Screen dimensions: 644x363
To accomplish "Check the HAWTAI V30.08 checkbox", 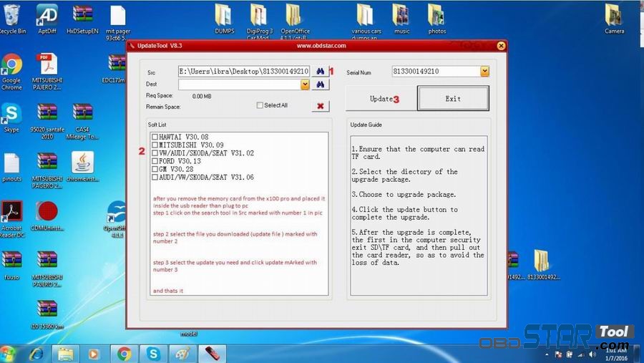I will 155,137.
